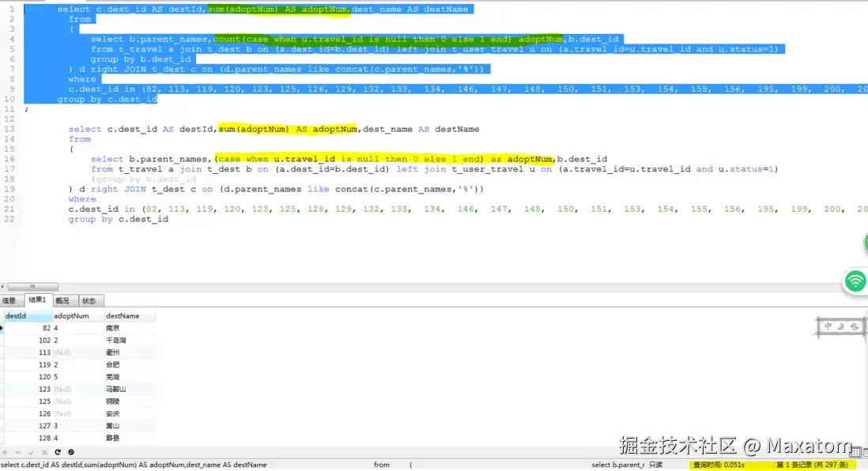Stop the current query execution
Image resolution: width=868 pixels, height=471 pixels.
click(71, 452)
